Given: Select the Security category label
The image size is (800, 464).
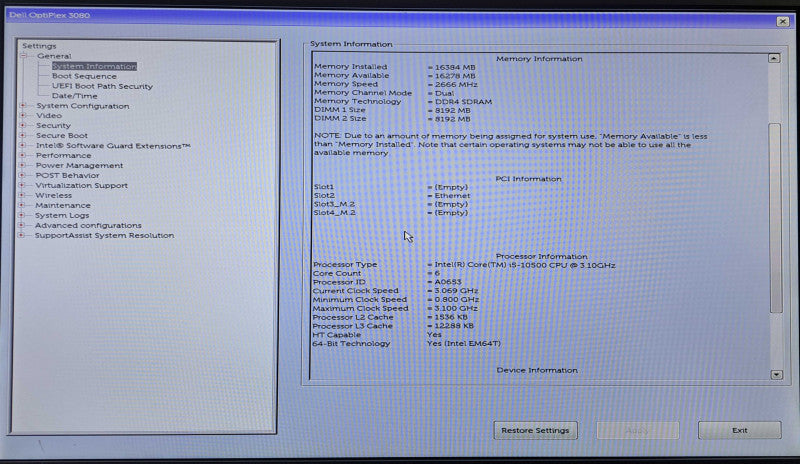Looking at the screenshot, I should pyautogui.click(x=53, y=125).
